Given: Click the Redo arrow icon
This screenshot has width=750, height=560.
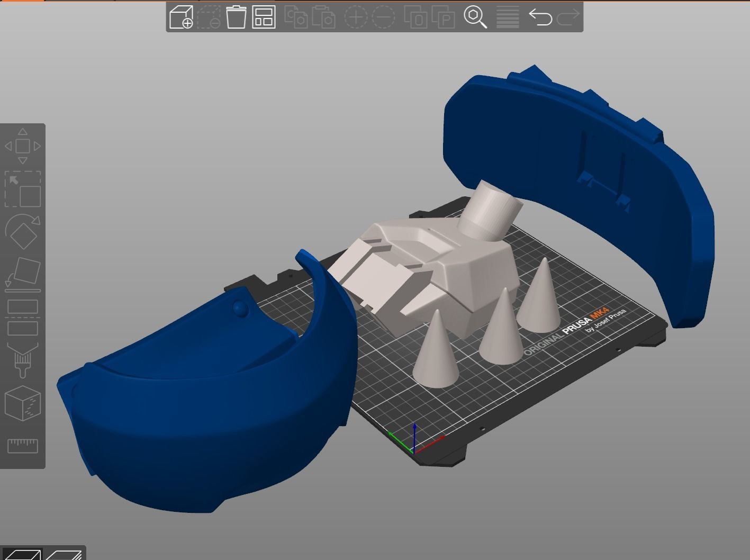Looking at the screenshot, I should (x=568, y=17).
